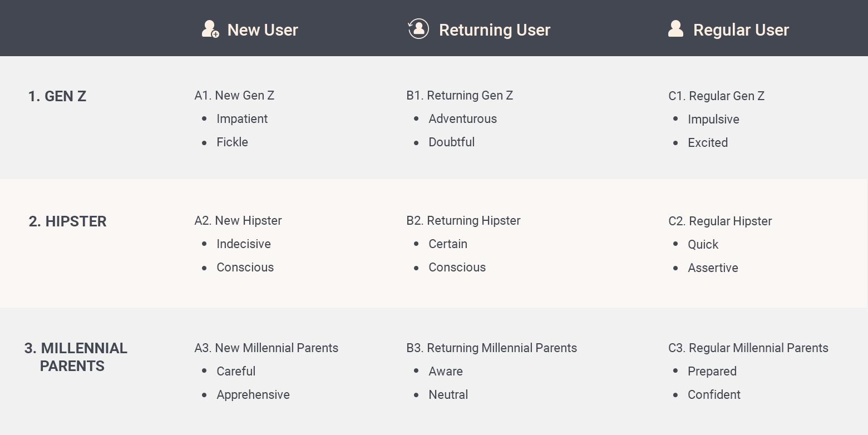Screen dimensions: 868x435
Task: Open the C2. Regular Hipster persona
Action: coord(720,221)
